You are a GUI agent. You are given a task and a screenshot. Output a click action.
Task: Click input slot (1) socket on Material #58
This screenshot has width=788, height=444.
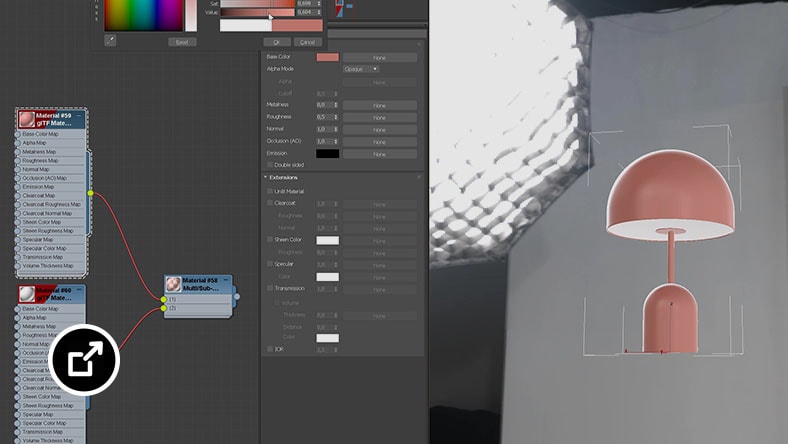(x=165, y=299)
